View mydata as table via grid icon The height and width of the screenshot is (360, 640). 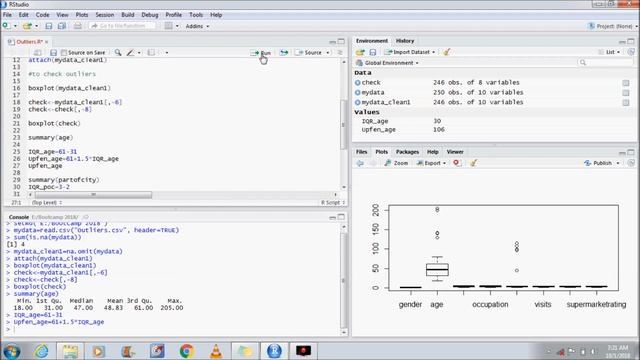[x=626, y=93]
